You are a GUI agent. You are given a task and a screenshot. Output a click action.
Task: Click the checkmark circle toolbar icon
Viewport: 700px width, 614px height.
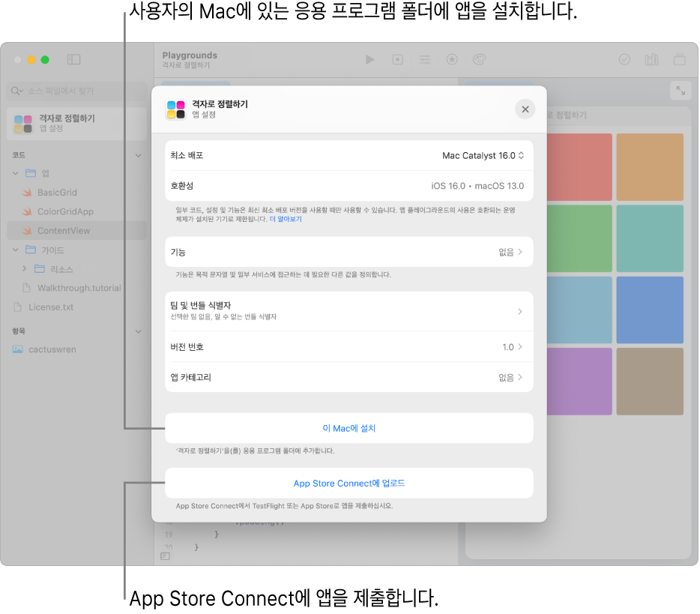[x=624, y=59]
